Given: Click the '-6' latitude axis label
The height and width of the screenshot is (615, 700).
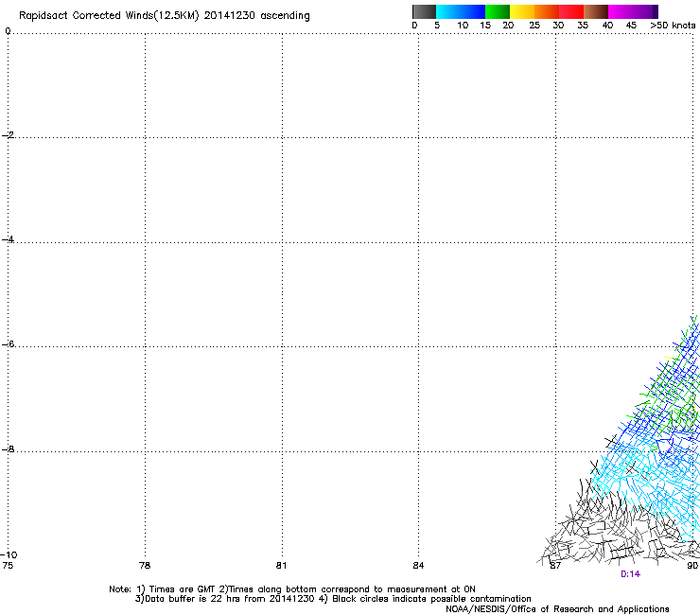Looking at the screenshot, I should coord(8,343).
